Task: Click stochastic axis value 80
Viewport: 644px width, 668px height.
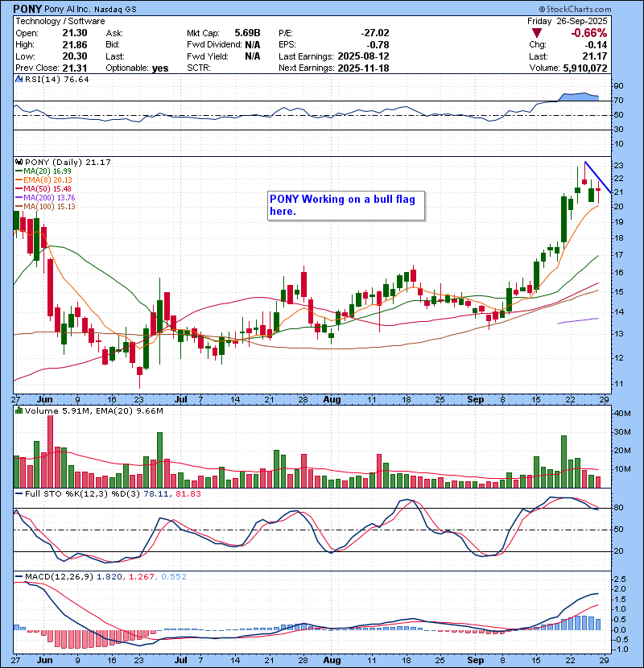Action: pyautogui.click(x=618, y=507)
